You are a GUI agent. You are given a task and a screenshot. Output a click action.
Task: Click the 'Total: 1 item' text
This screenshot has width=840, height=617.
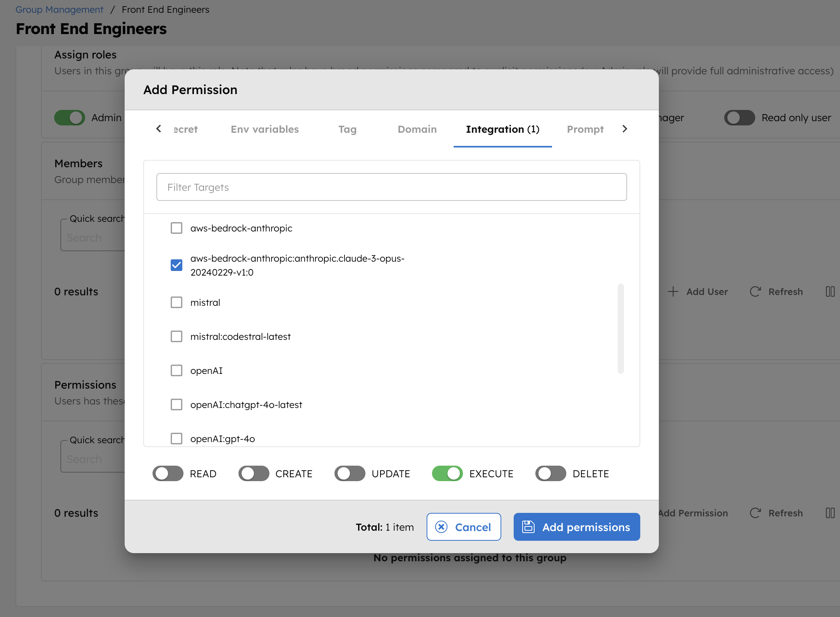[x=385, y=527]
